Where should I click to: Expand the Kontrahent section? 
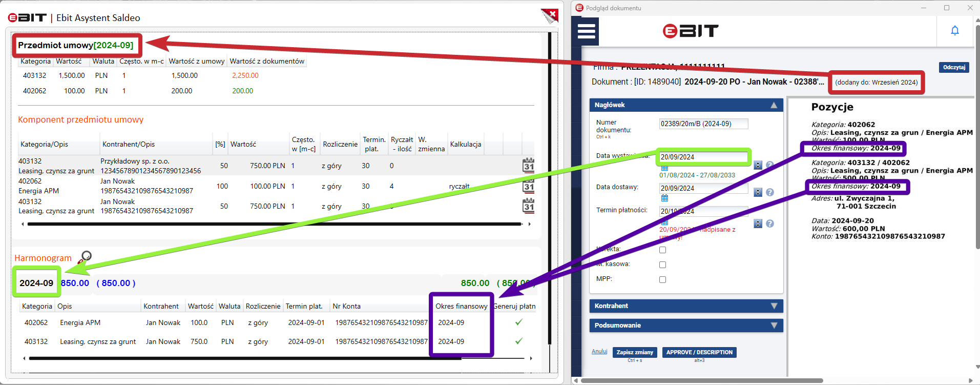[774, 306]
